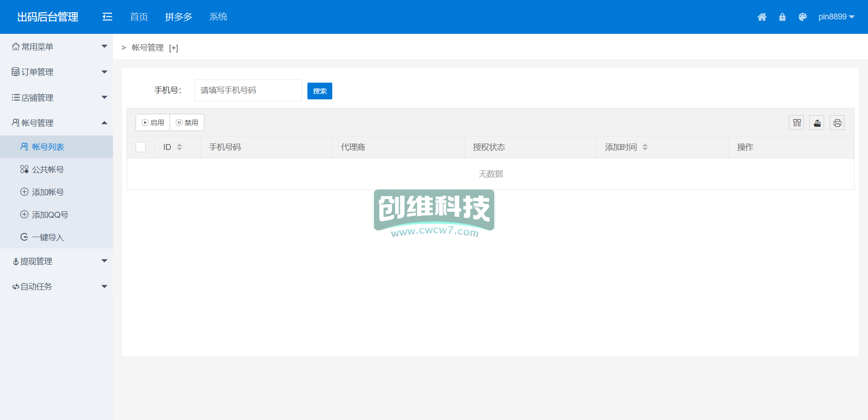Click 启用 enable button
Image resolution: width=868 pixels, height=420 pixels.
[x=153, y=122]
